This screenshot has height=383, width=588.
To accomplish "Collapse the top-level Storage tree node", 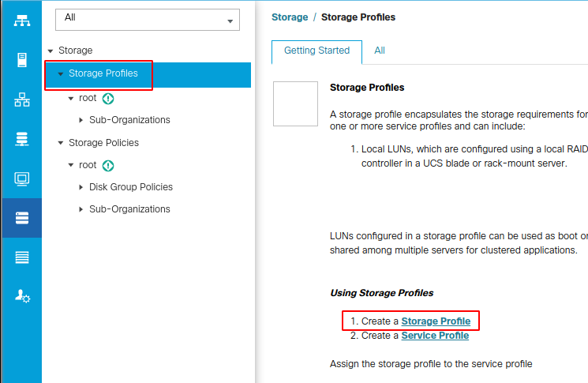I will click(51, 51).
